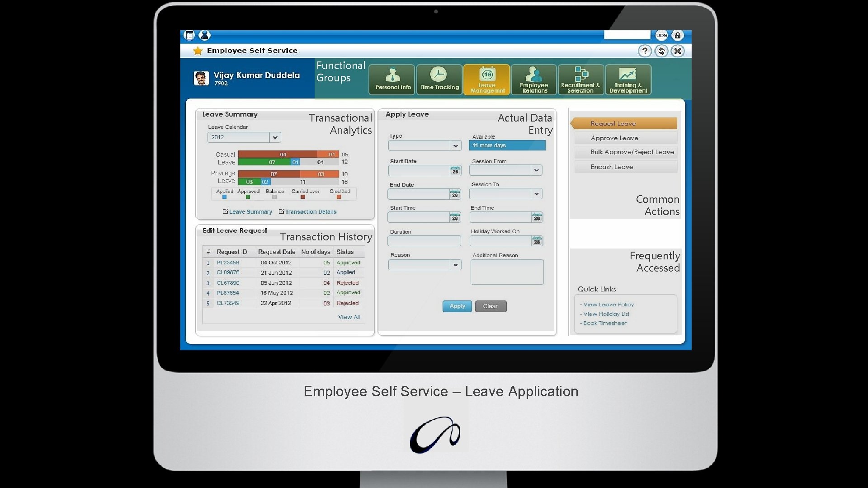Click the End Time picker icon

click(537, 217)
